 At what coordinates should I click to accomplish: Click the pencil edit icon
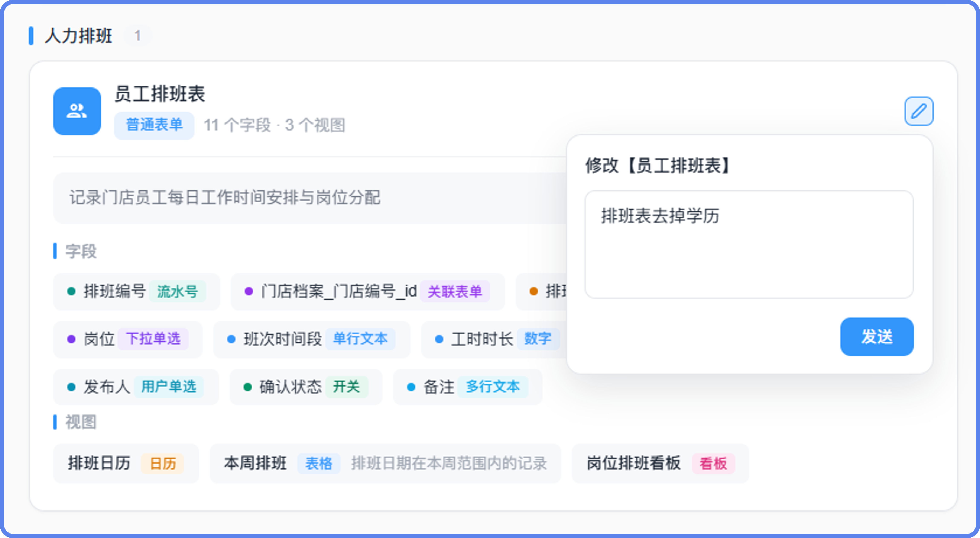coord(918,111)
